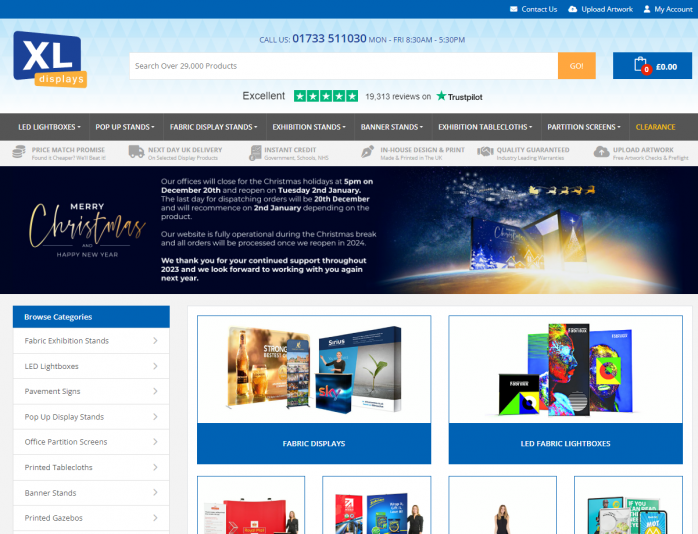Screen dimensions: 698x534
Task: Click the Next Day UK Delivery truck icon
Action: (136, 152)
